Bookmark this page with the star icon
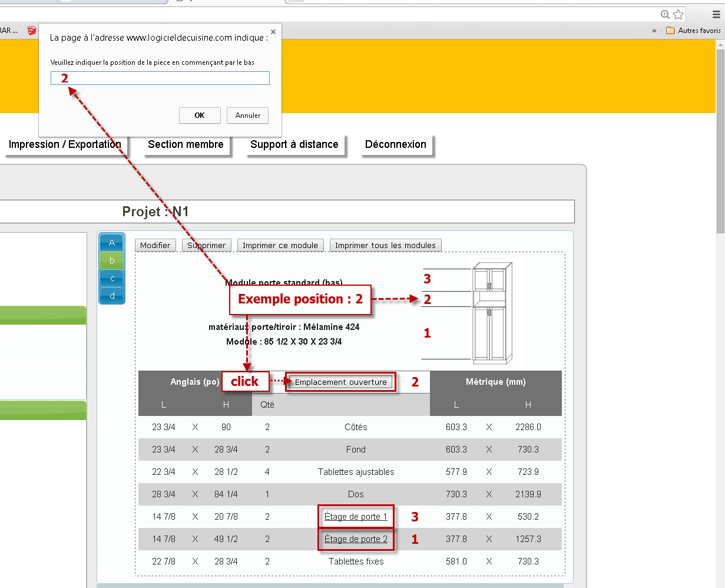 click(x=678, y=15)
